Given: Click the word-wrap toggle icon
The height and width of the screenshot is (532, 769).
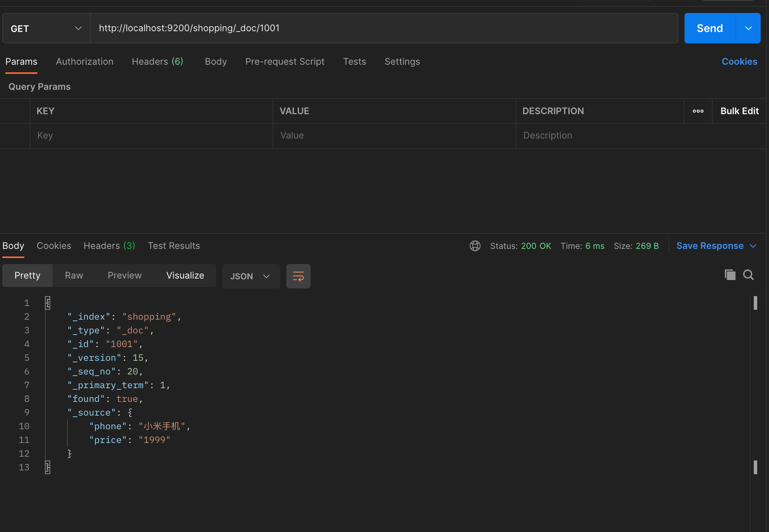Looking at the screenshot, I should pyautogui.click(x=298, y=276).
